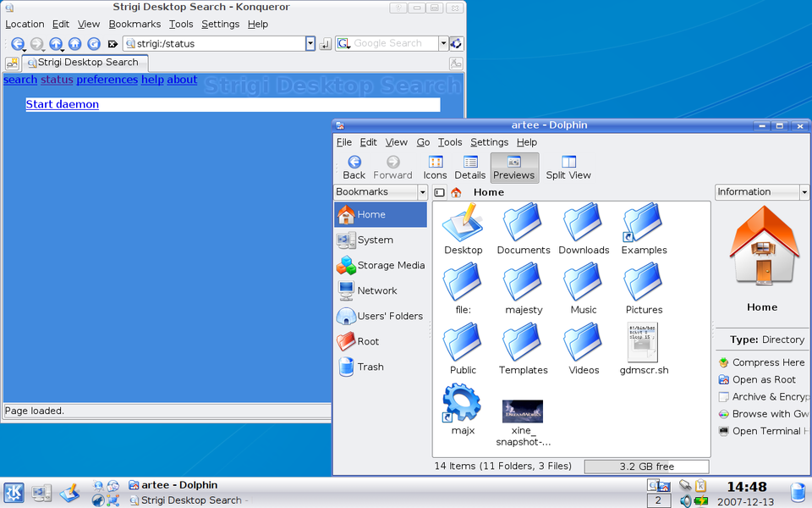
Task: Click the Konqueror animated gear logo
Action: tap(456, 43)
